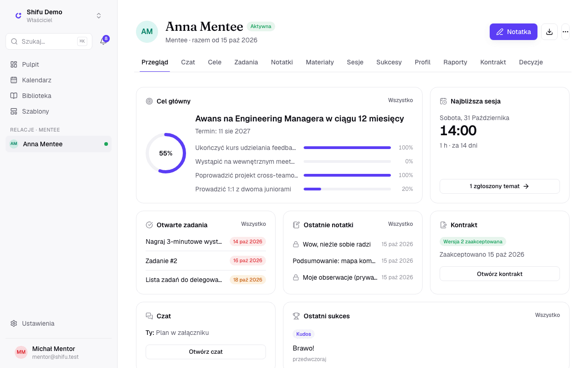
Task: Open the three-dots more options menu
Action: click(565, 32)
